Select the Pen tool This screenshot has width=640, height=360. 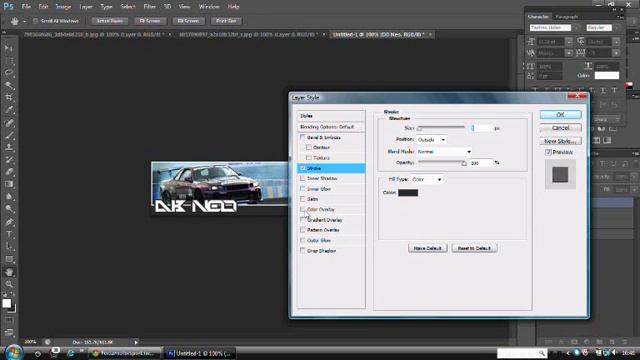tap(9, 222)
